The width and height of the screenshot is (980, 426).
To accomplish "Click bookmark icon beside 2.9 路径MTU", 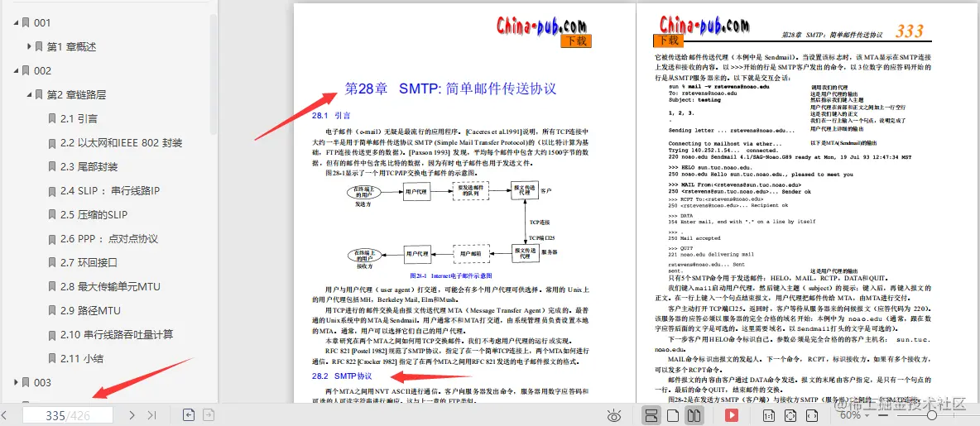I will tap(52, 310).
